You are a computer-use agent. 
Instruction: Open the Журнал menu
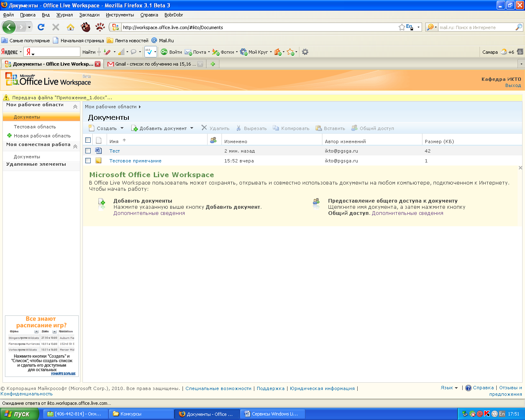(x=64, y=15)
